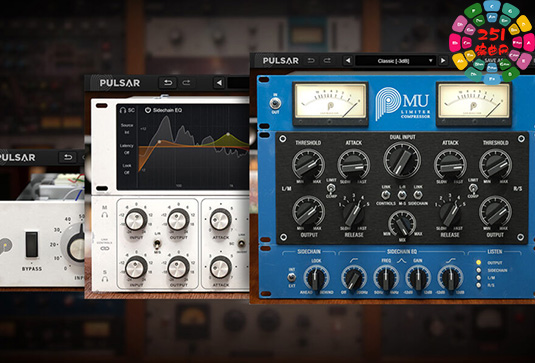Flip the INT/EXT sidechain switch
The width and height of the screenshot is (535, 363).
pos(292,277)
